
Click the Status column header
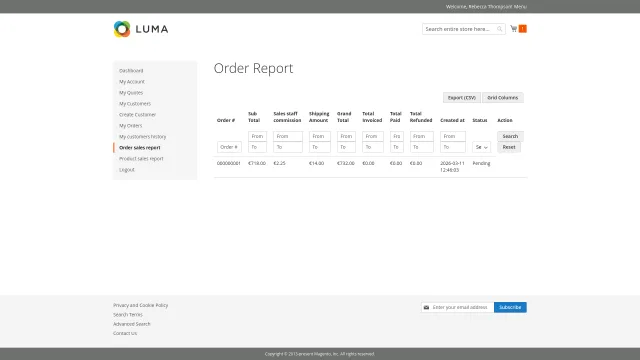point(480,120)
